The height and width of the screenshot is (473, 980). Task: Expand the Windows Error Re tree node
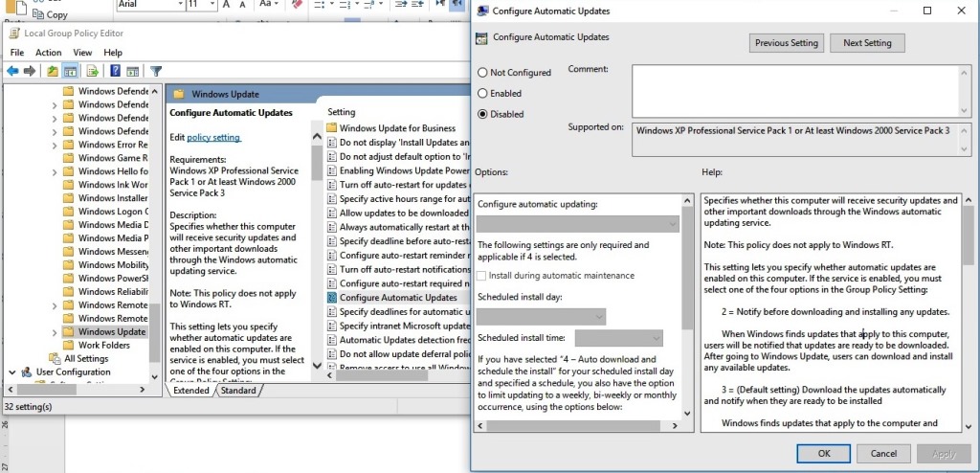(x=55, y=145)
